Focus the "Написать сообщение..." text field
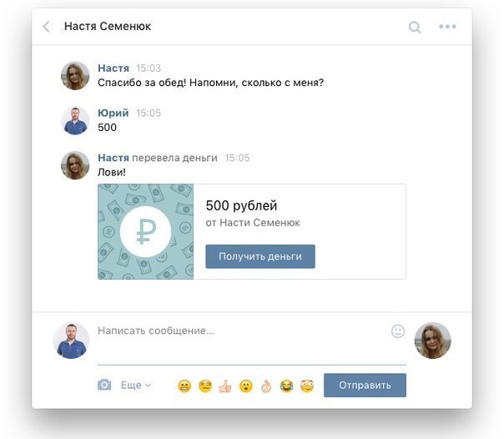The width and height of the screenshot is (504, 439). [x=243, y=342]
